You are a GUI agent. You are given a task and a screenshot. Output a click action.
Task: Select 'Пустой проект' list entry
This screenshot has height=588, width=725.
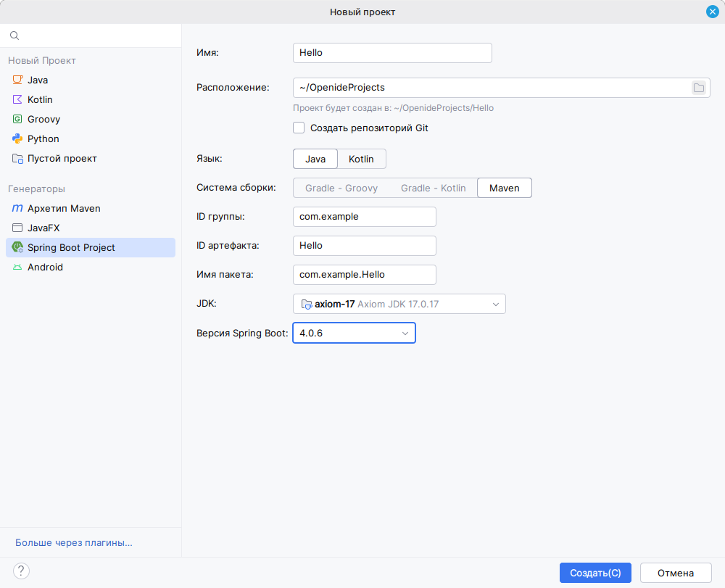[x=91, y=158]
